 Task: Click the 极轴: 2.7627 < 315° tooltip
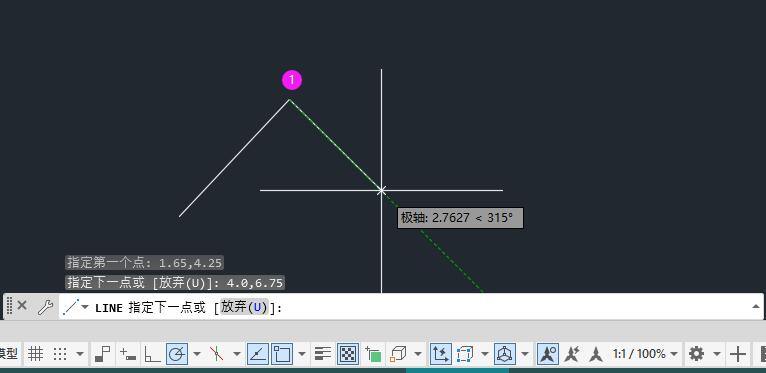tap(460, 218)
